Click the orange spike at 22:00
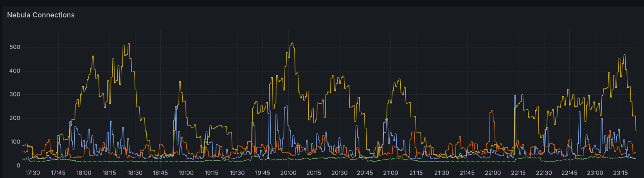The image size is (644, 178). [x=491, y=111]
